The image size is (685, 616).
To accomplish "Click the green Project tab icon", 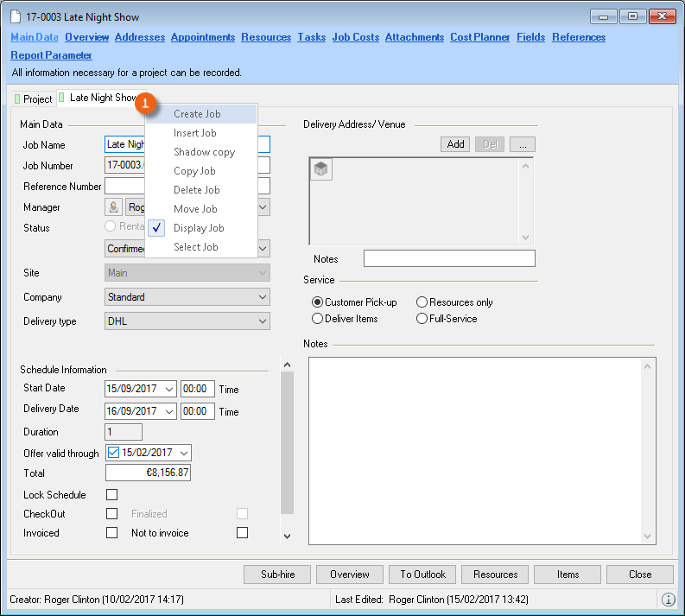I will coord(17,99).
